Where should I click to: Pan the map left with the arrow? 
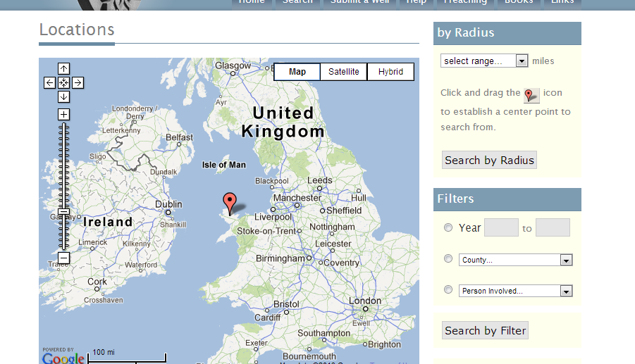(49, 83)
